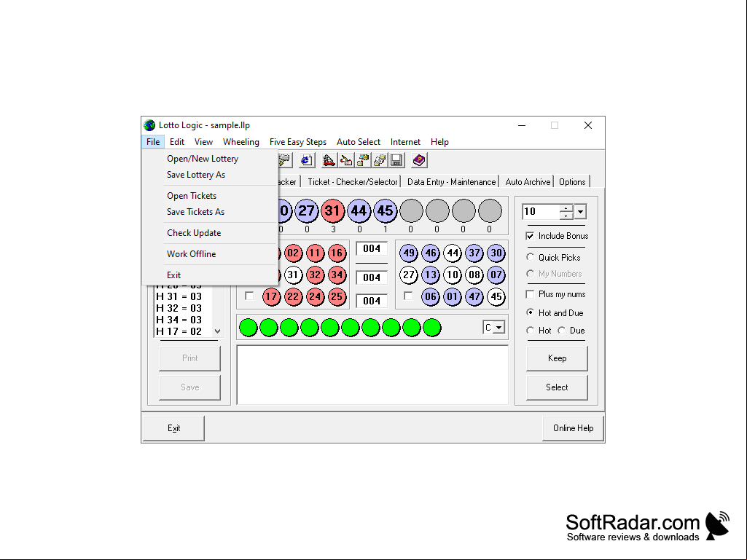Select the blue number 13 ball
747x560 pixels.
(x=431, y=275)
